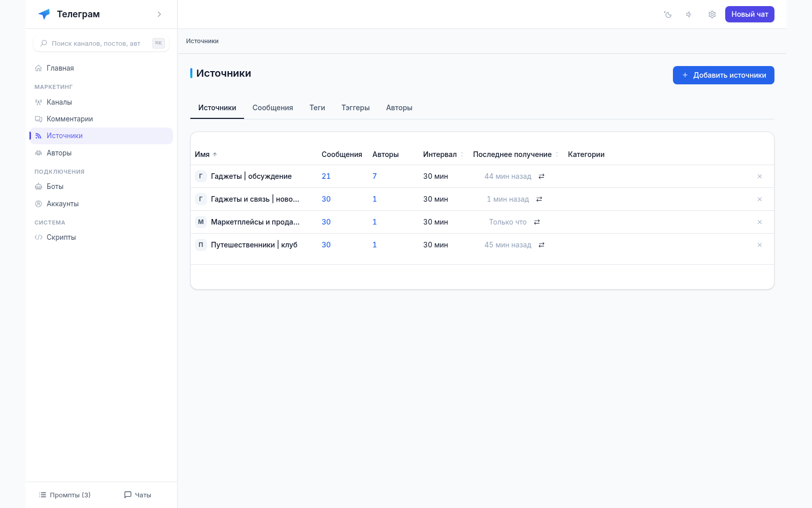Open Скрипты in sidebar
Image resolution: width=812 pixels, height=508 pixels.
tap(101, 237)
